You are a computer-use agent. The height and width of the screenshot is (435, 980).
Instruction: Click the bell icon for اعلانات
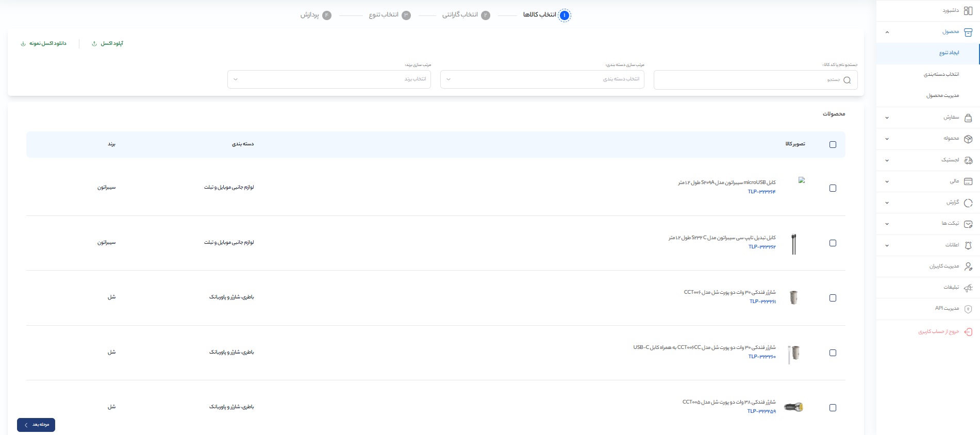click(968, 245)
